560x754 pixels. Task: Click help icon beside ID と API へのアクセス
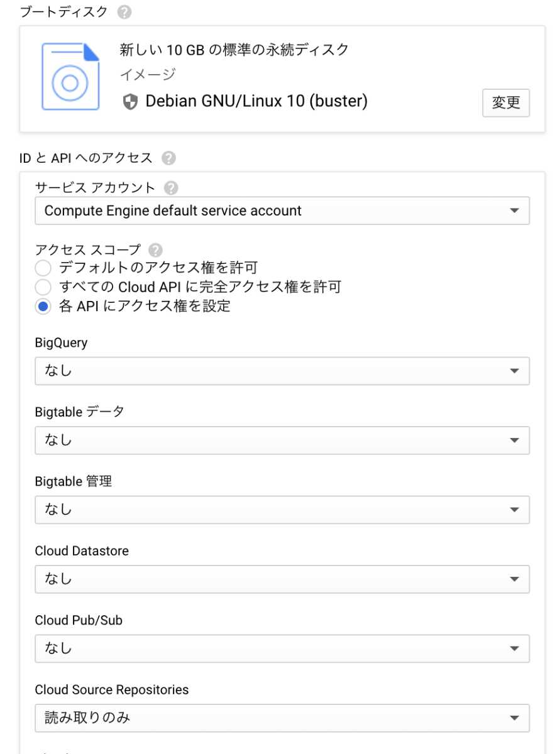[x=167, y=158]
